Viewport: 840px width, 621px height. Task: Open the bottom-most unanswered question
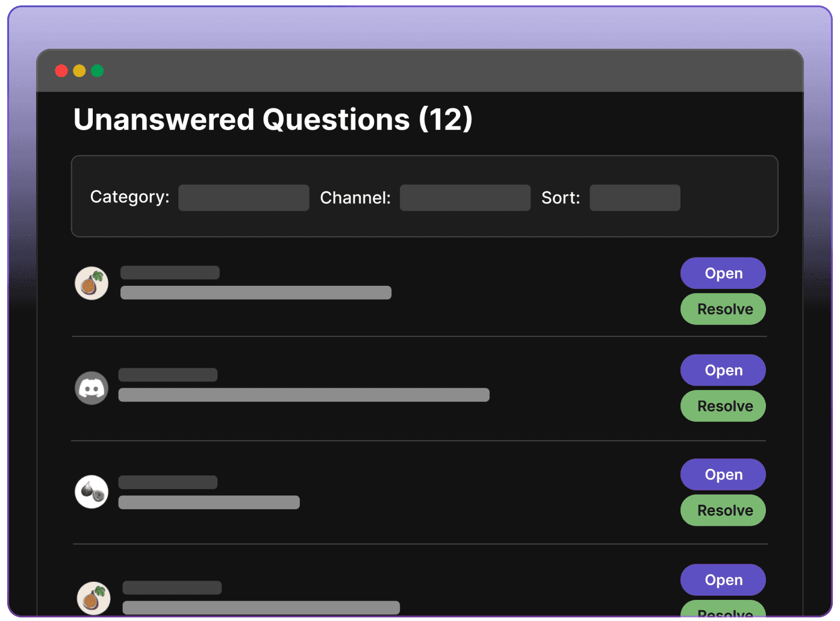(x=723, y=579)
